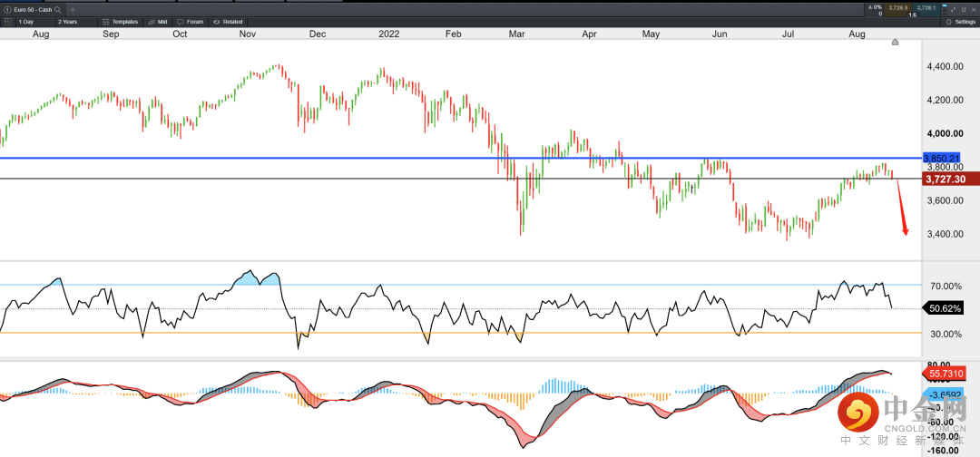Add a new chart tab with plus icon
Viewport: 980px width, 457px height.
click(x=72, y=8)
